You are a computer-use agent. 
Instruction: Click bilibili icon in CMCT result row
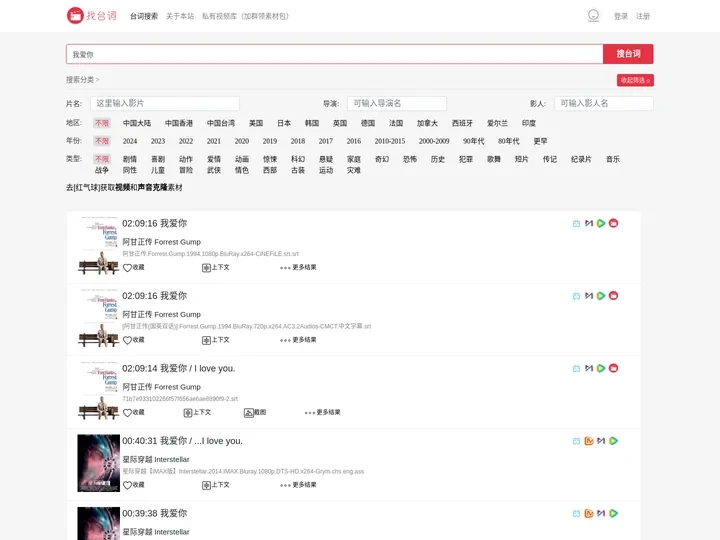576,296
